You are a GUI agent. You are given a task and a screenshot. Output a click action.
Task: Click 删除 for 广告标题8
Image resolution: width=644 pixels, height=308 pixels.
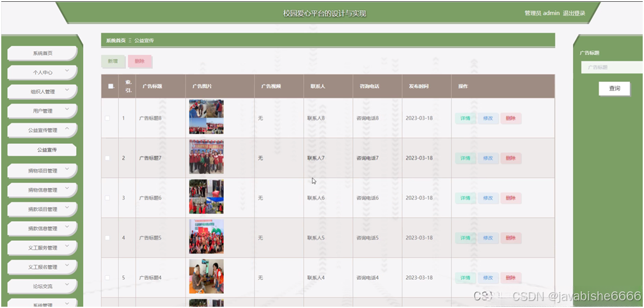click(510, 118)
